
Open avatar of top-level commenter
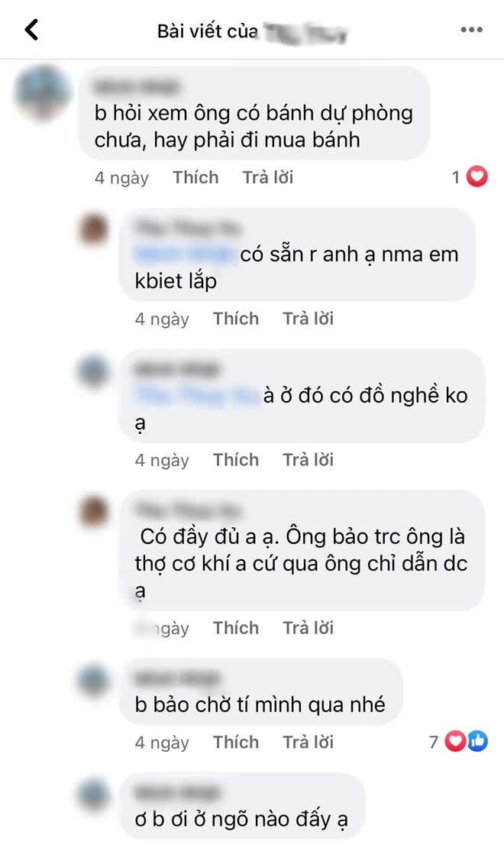point(43,92)
